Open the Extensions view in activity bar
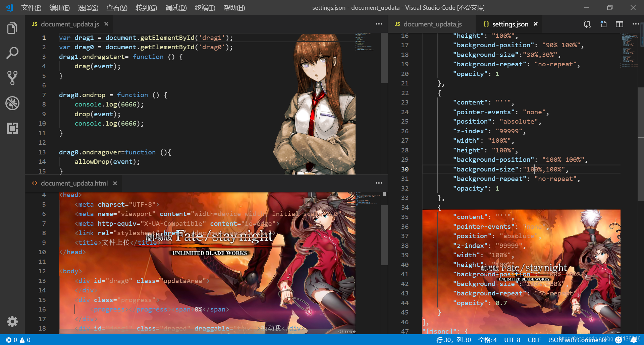This screenshot has height=345, width=644. [12, 128]
